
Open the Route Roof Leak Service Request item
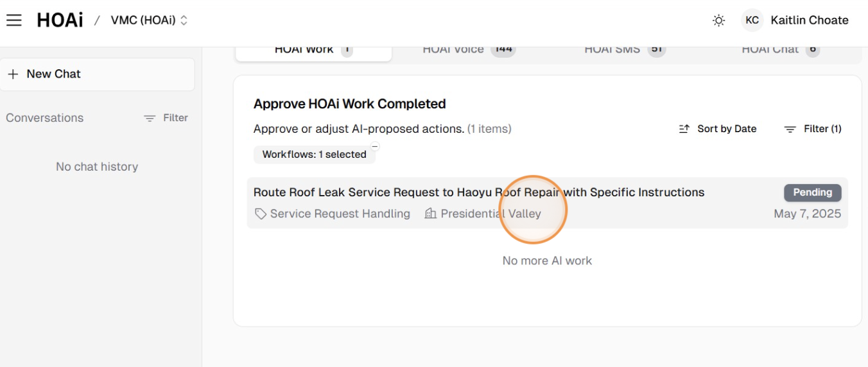(x=478, y=192)
